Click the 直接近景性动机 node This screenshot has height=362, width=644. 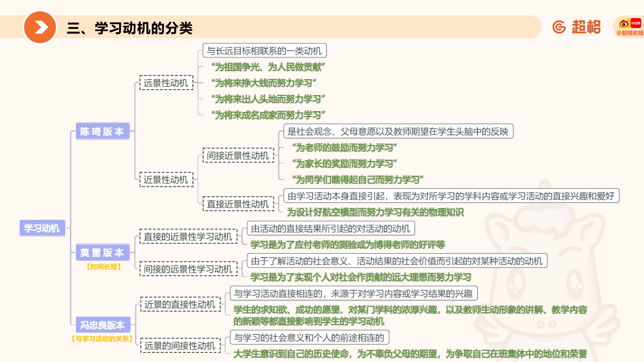[238, 204]
